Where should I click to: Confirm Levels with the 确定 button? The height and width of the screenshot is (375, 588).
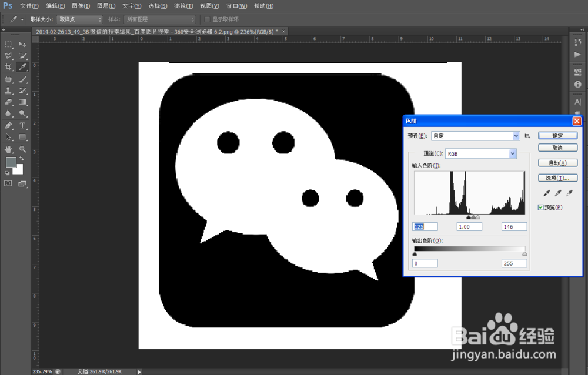[557, 136]
